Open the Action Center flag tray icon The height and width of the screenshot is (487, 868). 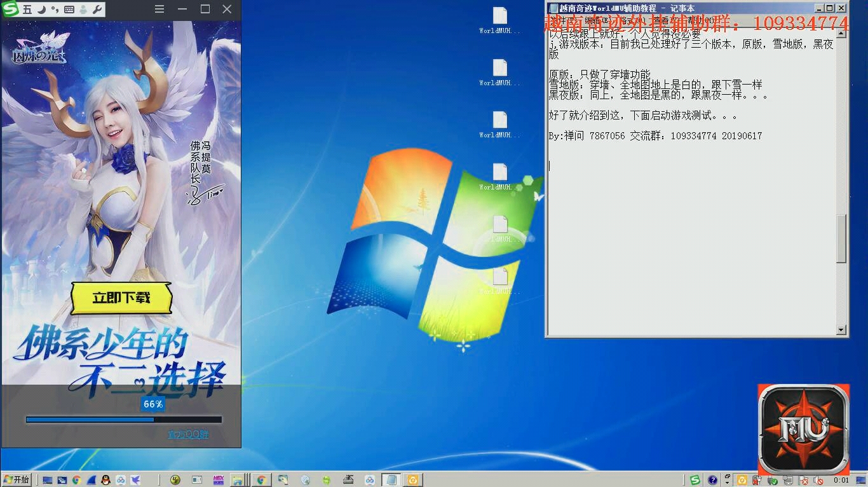click(804, 481)
